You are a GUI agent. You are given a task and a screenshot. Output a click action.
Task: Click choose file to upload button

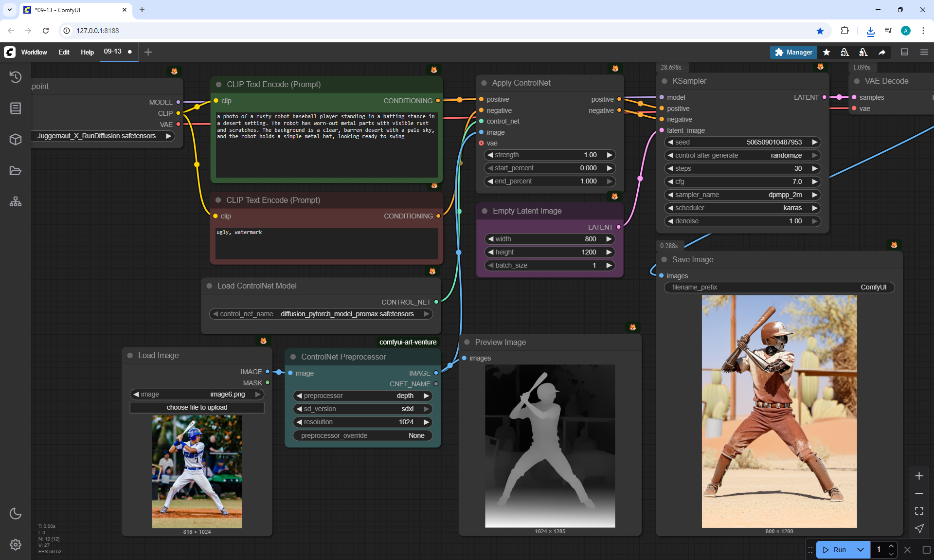pos(197,407)
